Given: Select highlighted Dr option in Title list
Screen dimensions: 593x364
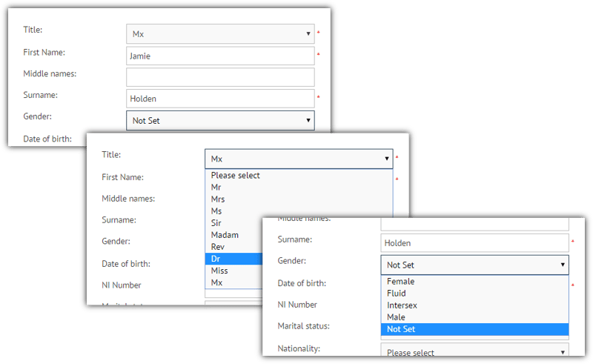Looking at the screenshot, I should click(x=233, y=259).
